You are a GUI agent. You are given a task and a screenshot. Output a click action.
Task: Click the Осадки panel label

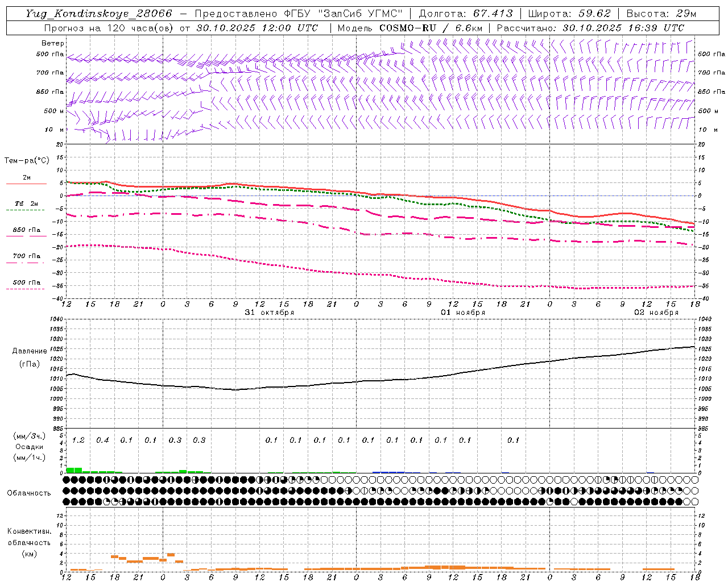click(29, 447)
